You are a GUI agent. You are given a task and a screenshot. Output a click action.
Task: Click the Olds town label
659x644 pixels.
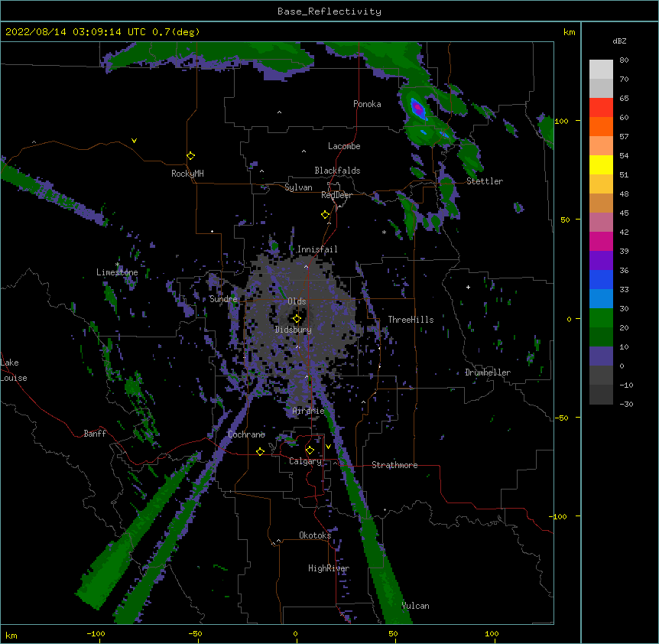click(x=297, y=301)
